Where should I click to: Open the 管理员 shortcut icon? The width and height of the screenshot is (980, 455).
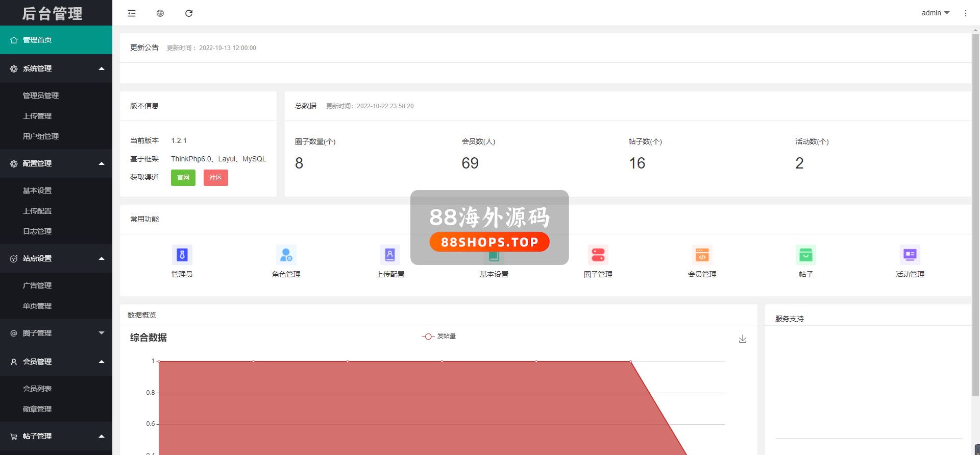[x=182, y=254]
